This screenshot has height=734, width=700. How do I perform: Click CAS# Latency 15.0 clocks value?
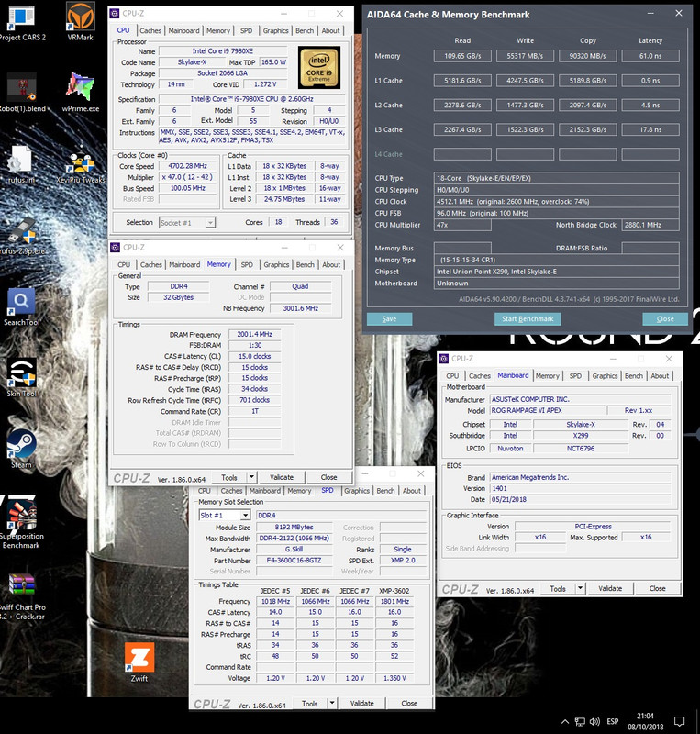click(x=254, y=356)
